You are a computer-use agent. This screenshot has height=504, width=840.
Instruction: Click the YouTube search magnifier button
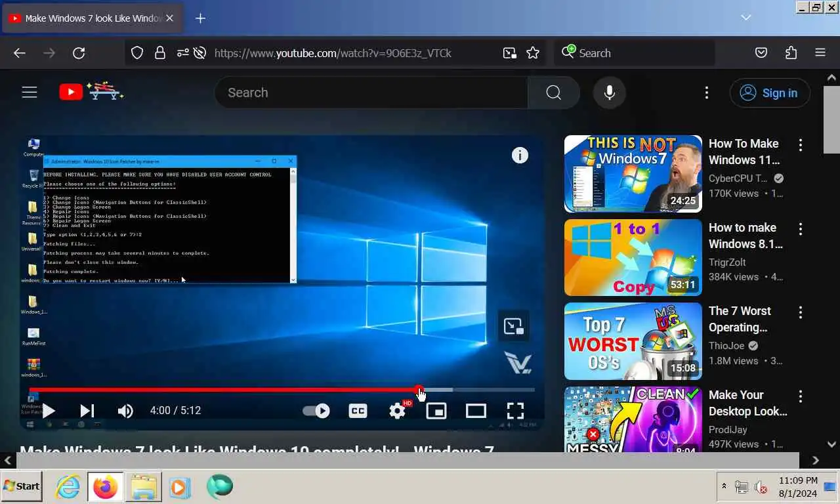pos(554,93)
